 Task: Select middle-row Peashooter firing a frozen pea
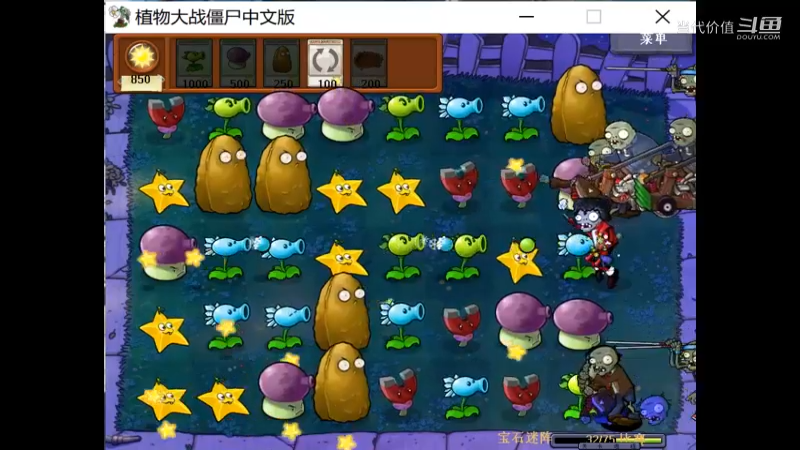[404, 256]
